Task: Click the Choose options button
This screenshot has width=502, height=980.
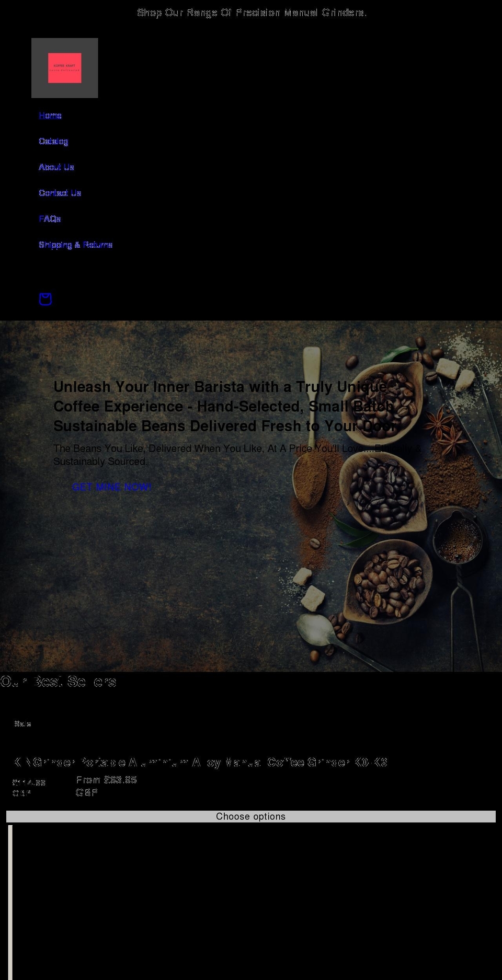Action: click(x=251, y=816)
